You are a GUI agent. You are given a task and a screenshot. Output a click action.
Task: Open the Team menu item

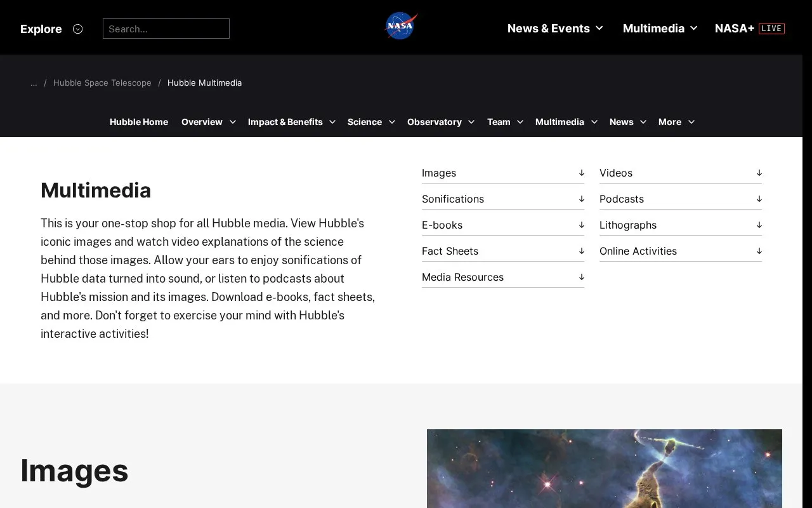point(499,122)
